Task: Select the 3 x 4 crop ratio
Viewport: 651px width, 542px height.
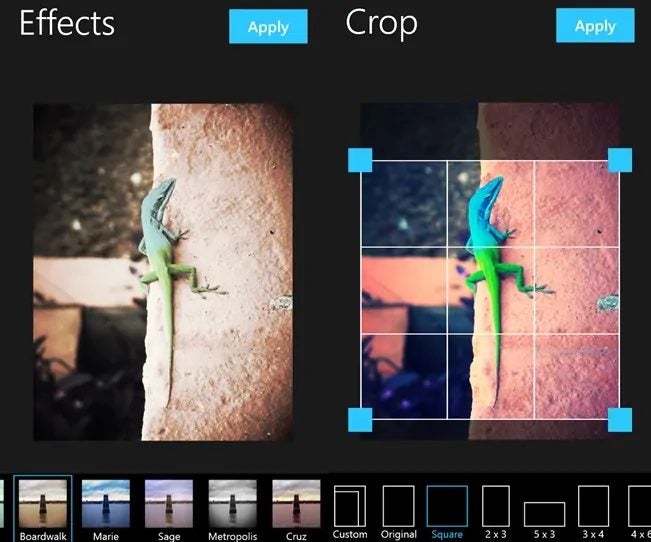Action: pyautogui.click(x=593, y=506)
